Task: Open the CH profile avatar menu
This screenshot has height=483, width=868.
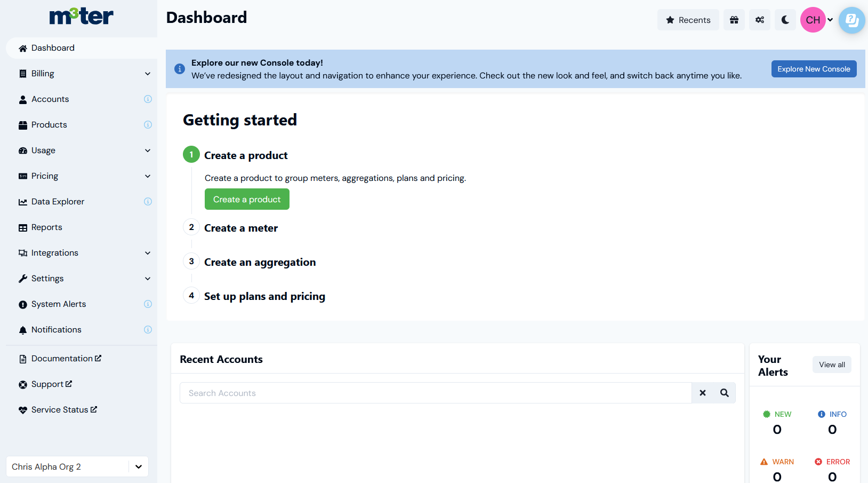Action: point(813,20)
